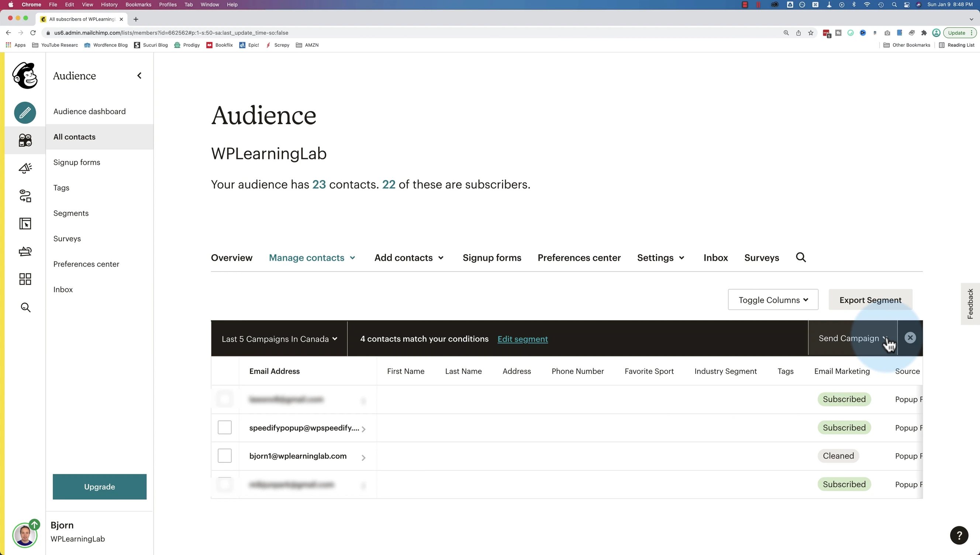This screenshot has height=555, width=980.
Task: Open the Campaigns megaphone icon
Action: click(x=25, y=168)
